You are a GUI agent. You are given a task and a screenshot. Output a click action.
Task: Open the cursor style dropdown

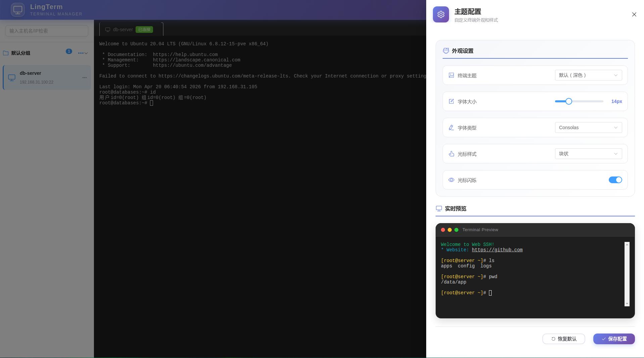click(588, 154)
